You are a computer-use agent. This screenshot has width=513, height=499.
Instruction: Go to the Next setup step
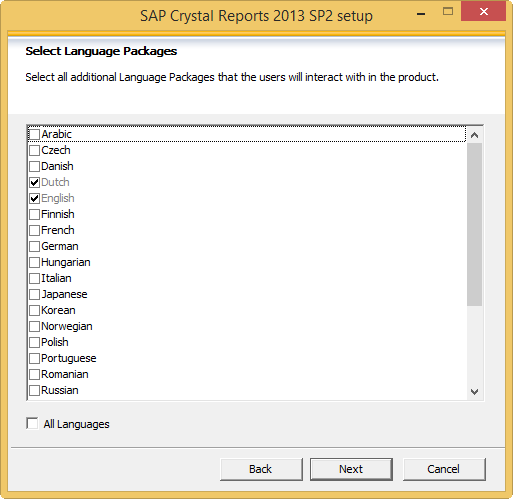click(351, 469)
